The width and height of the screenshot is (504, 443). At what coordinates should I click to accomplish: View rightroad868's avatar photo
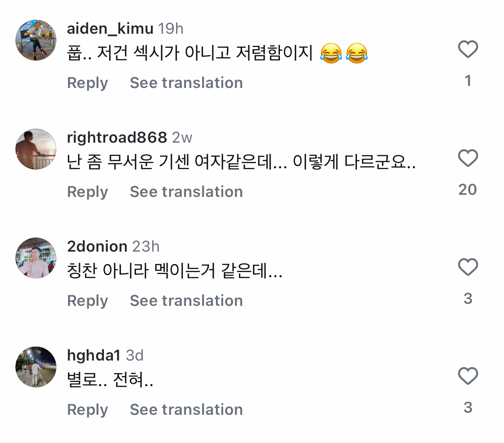click(36, 149)
